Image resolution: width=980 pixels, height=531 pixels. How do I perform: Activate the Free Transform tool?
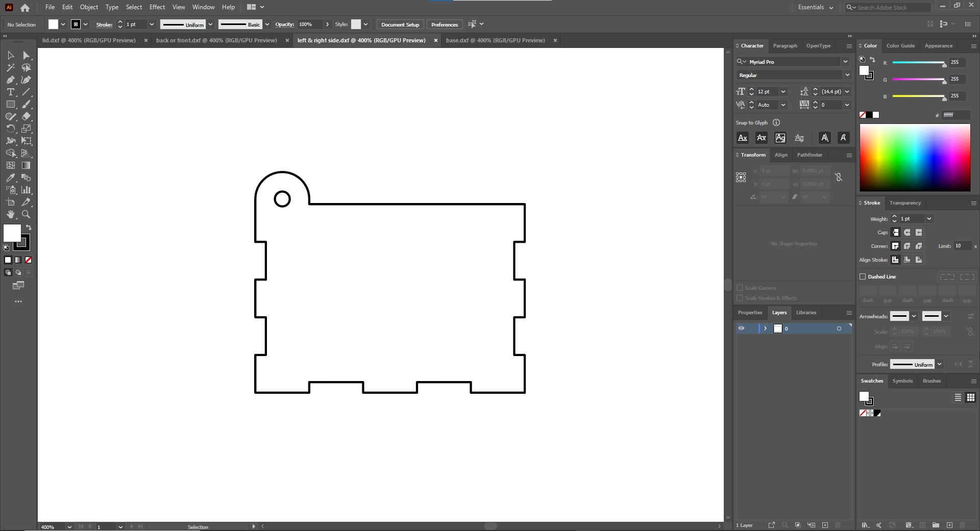27,141
